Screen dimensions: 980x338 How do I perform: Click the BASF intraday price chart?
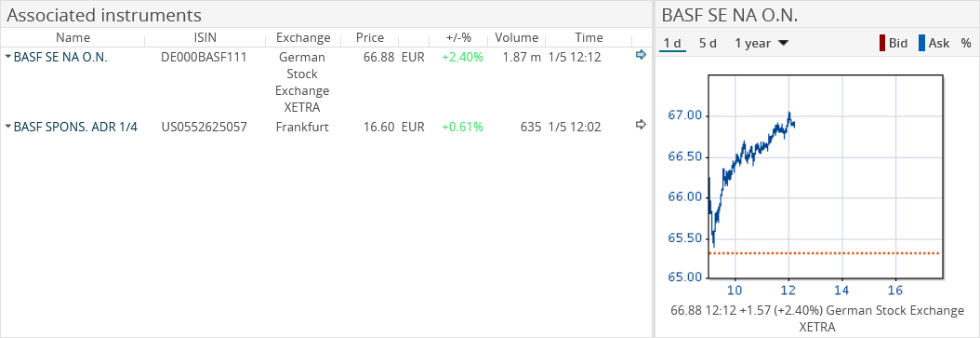825,177
